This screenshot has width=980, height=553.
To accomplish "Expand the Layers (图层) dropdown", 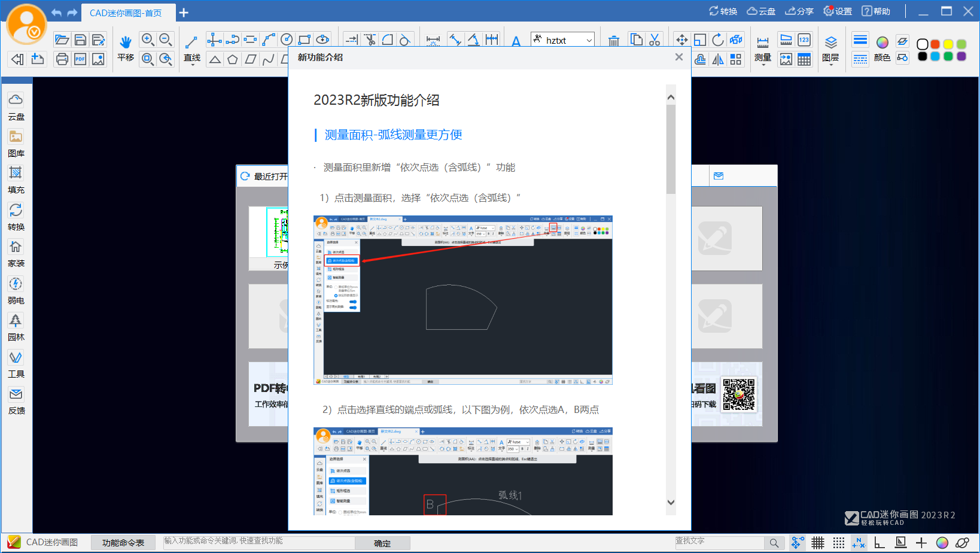I will point(830,65).
